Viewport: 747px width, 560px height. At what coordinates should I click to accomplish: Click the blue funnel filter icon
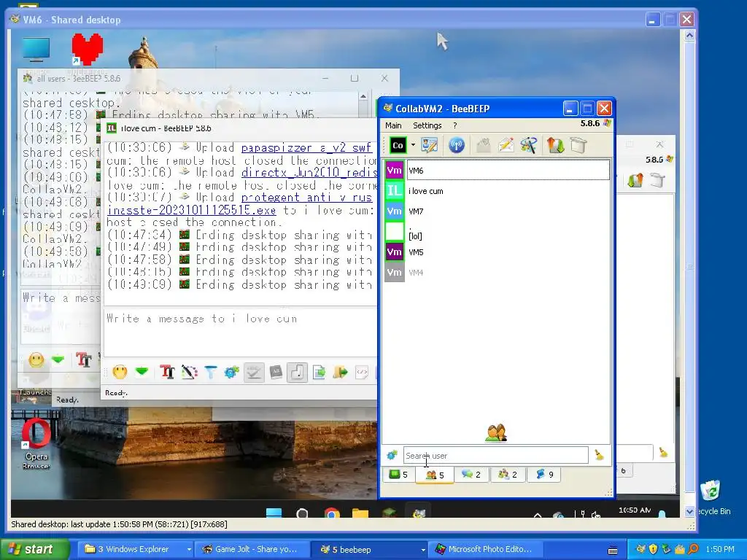pos(211,372)
